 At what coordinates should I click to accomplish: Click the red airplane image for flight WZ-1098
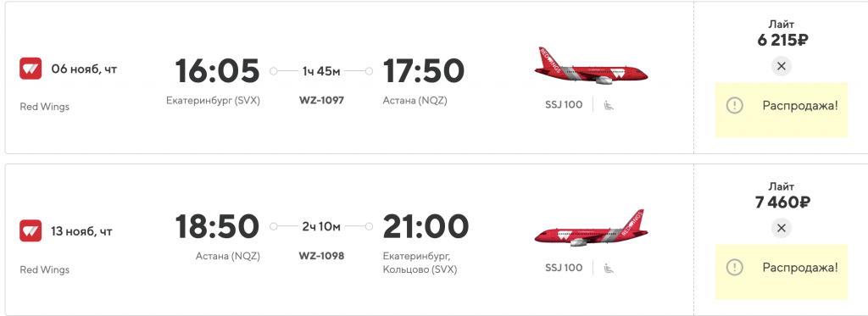pyautogui.click(x=591, y=228)
